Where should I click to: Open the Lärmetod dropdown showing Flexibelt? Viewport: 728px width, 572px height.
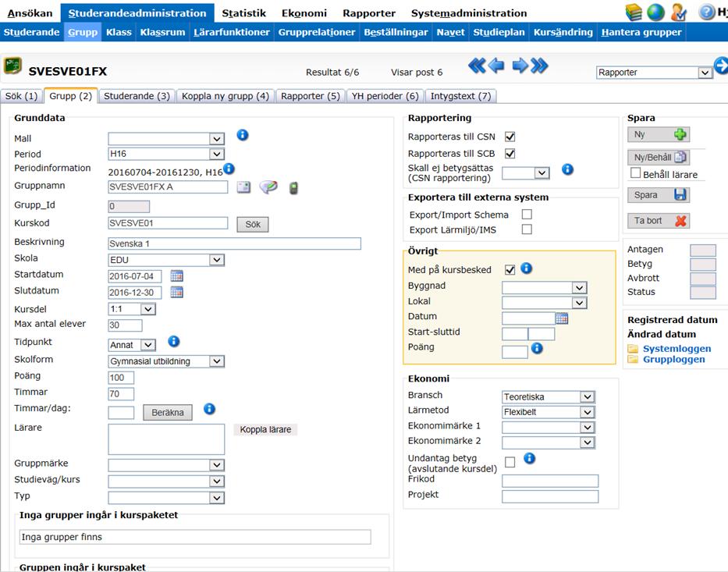tap(549, 412)
